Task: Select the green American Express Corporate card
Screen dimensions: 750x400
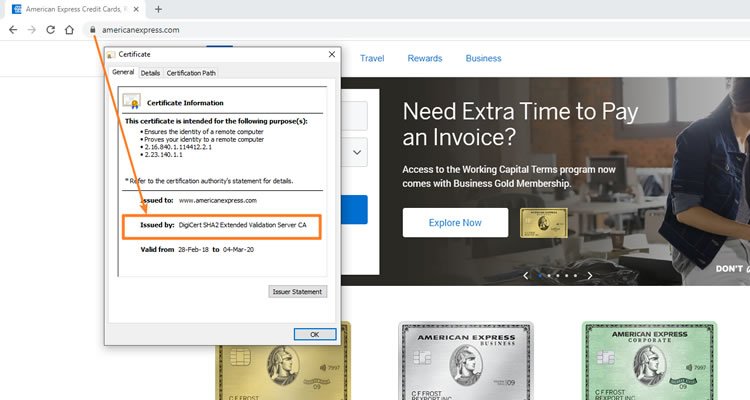Action: pyautogui.click(x=650, y=361)
